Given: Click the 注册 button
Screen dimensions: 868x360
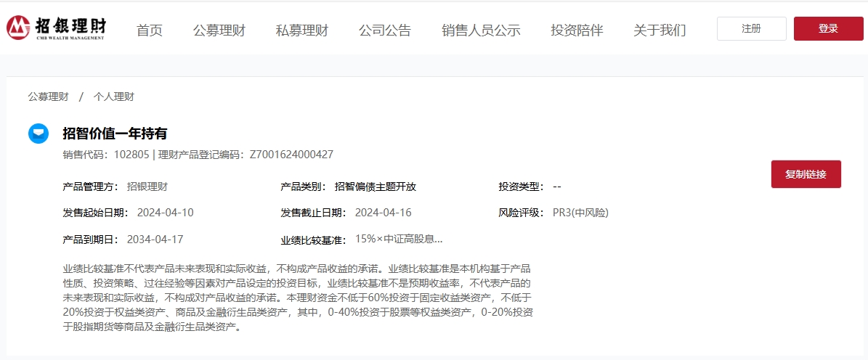Looking at the screenshot, I should pos(752,29).
